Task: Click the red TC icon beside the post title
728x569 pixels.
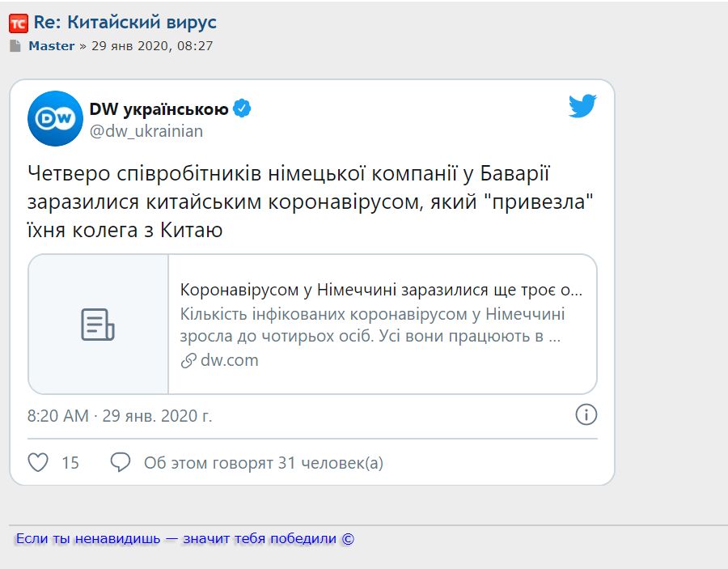Action: [18, 23]
